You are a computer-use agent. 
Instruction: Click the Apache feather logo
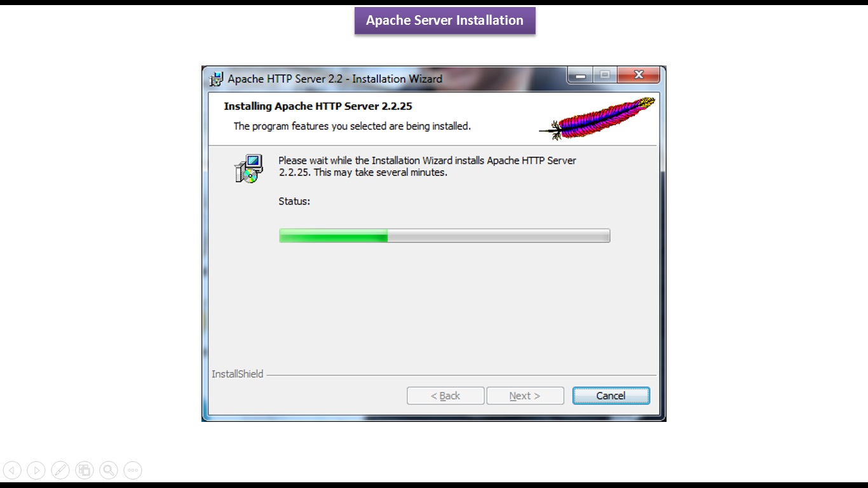tap(597, 118)
